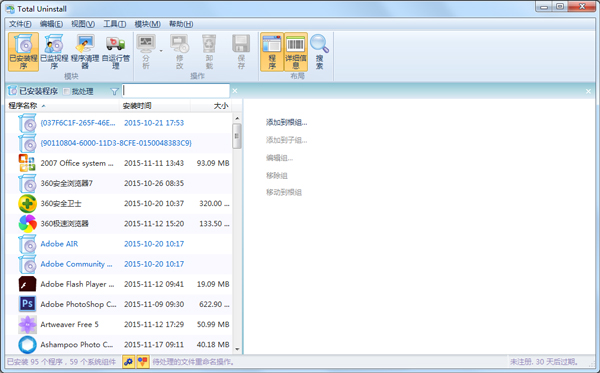Click the 2007 Office system icon
600x373 pixels.
coord(27,163)
